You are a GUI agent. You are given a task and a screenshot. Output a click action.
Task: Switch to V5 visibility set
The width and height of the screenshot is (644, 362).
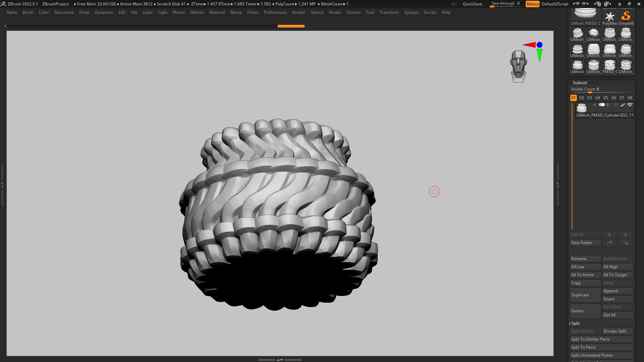coord(605,98)
